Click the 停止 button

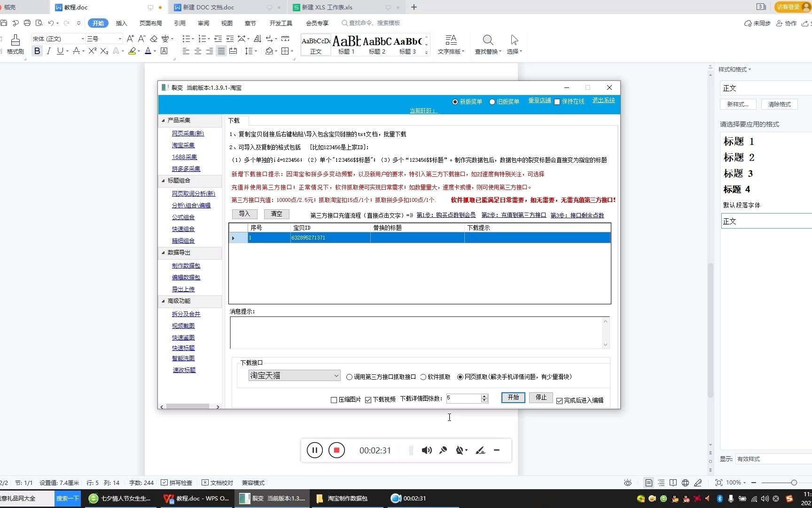coord(541,397)
